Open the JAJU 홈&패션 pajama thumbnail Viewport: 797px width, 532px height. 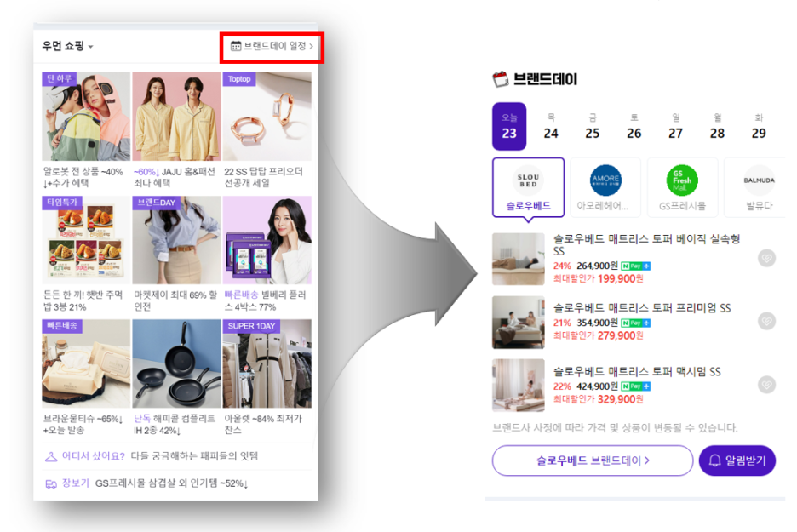tap(176, 117)
